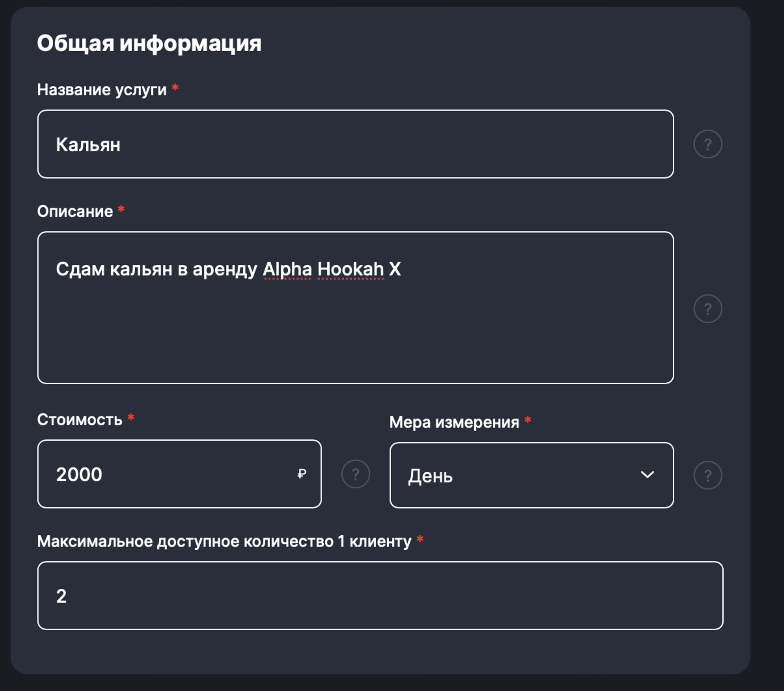Image resolution: width=784 pixels, height=691 pixels.
Task: Click underlined word Alpha in description
Action: tap(287, 270)
